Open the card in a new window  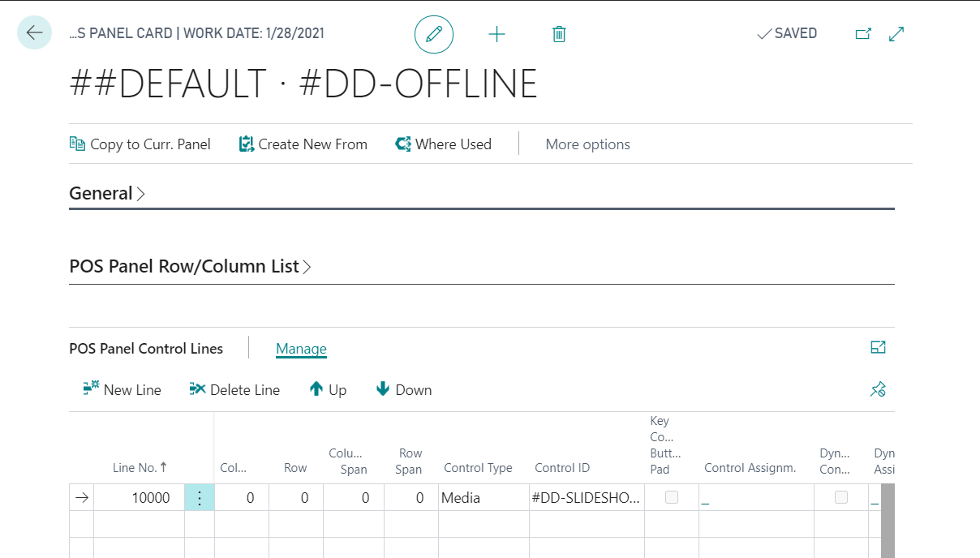coord(863,34)
